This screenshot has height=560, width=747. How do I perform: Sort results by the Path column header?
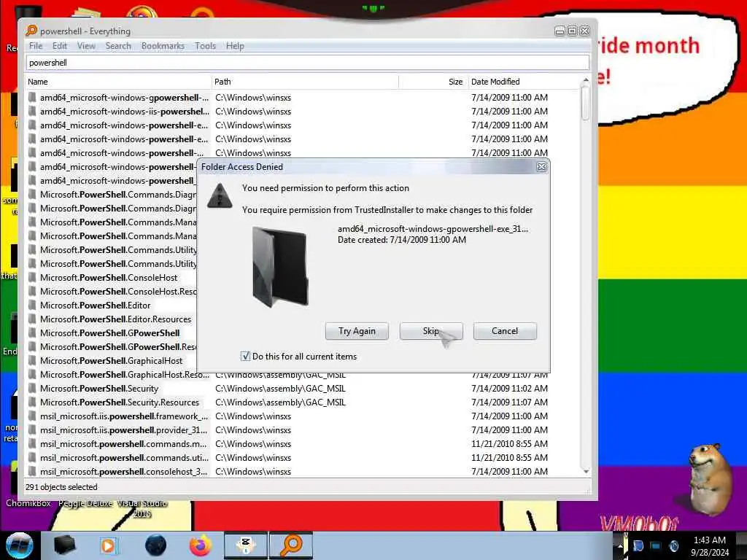click(x=305, y=82)
